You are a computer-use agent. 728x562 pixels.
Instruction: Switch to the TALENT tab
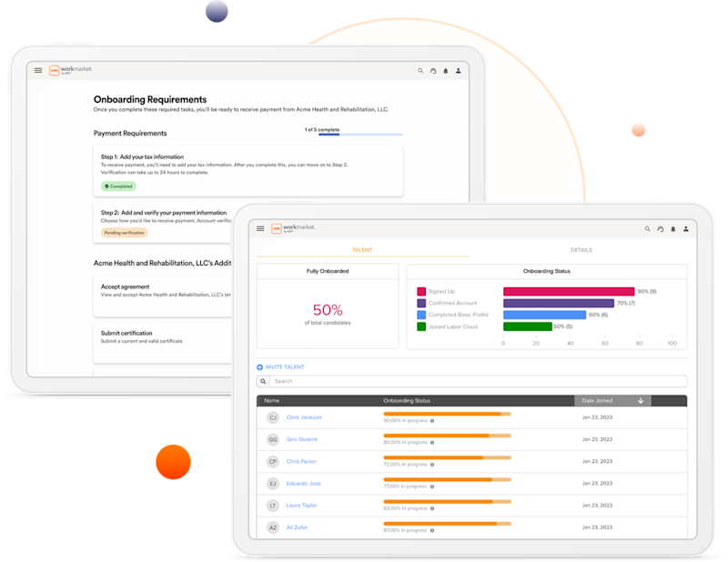pos(362,250)
